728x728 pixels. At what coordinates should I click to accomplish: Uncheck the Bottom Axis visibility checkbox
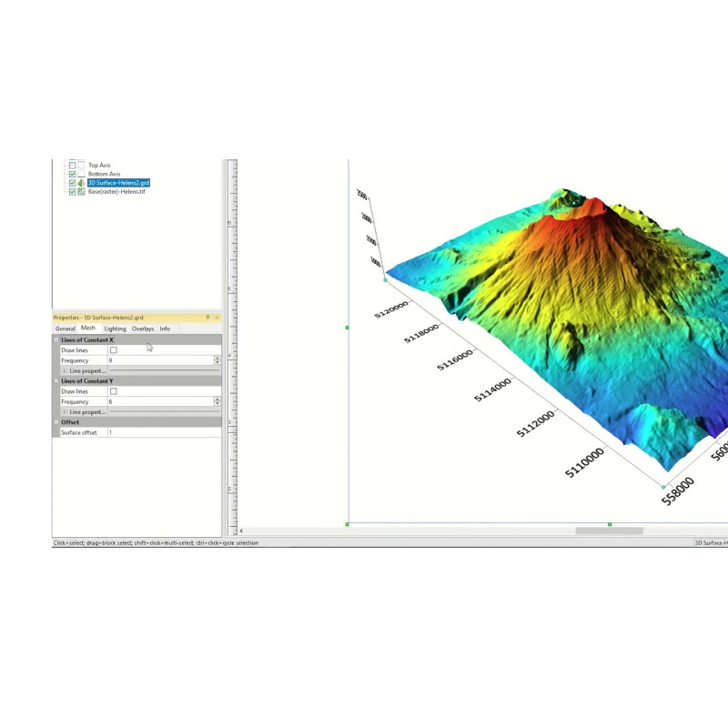coord(72,174)
